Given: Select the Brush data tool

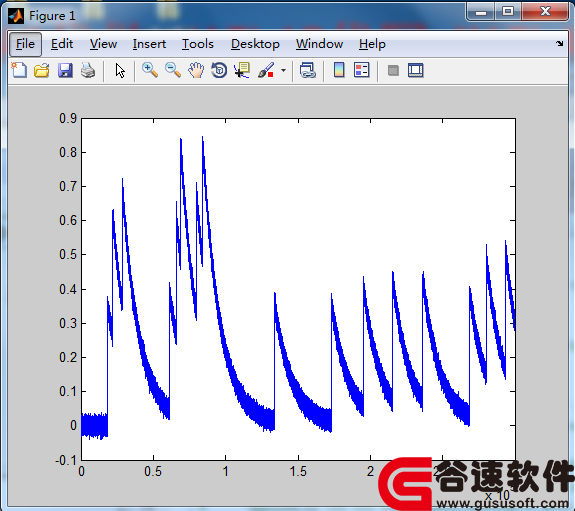Looking at the screenshot, I should coord(266,70).
